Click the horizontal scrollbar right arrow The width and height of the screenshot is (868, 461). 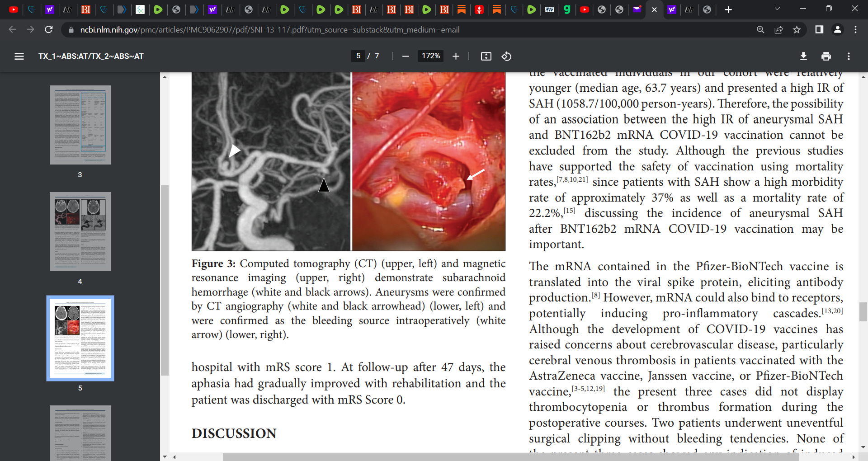[853, 457]
